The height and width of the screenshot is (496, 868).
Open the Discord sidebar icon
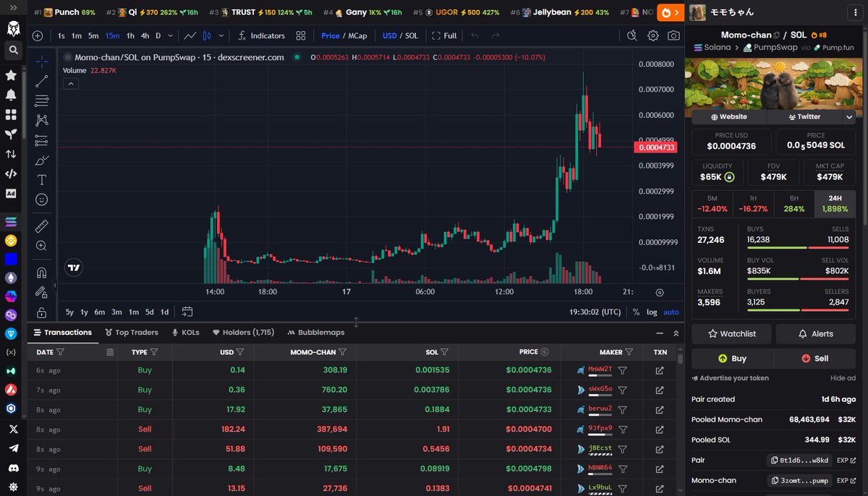[x=12, y=468]
